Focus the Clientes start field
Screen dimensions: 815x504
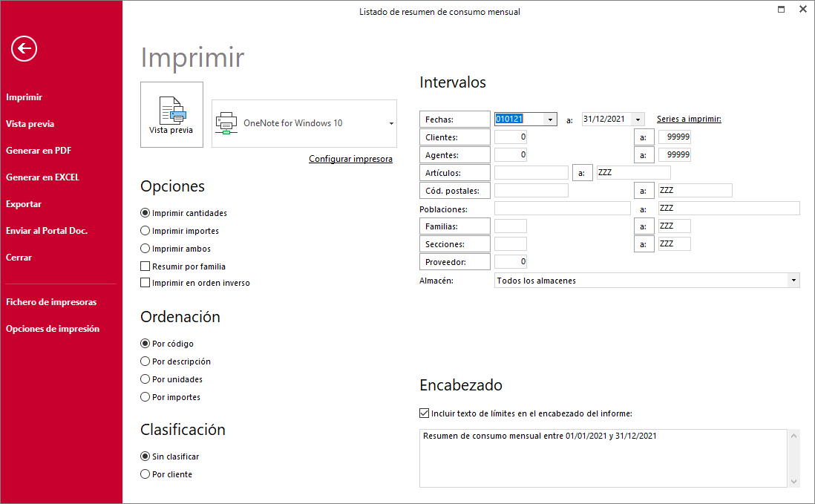[511, 137]
